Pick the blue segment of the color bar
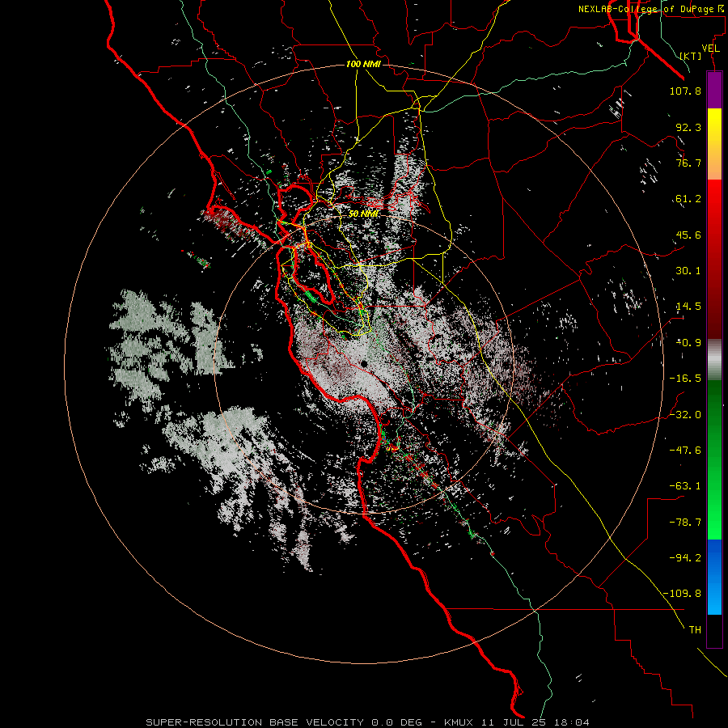 click(714, 577)
